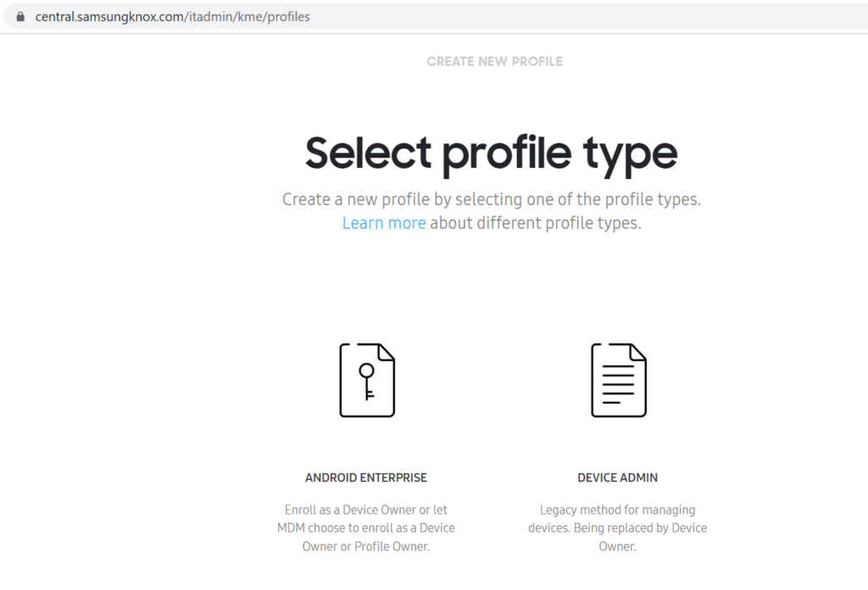
Task: Focus the browser URL address field
Action: pos(437,17)
